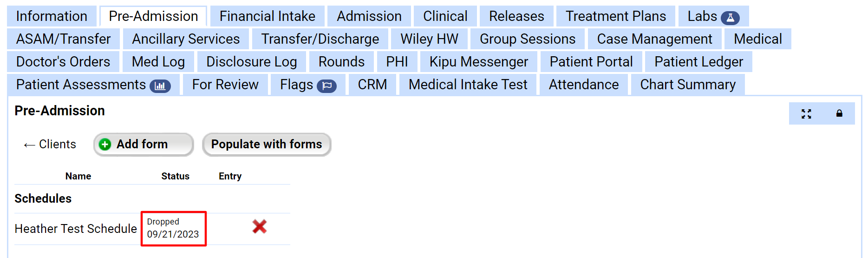The image size is (868, 258).
Task: Delete Heather Test Schedule with red X
Action: 259,227
